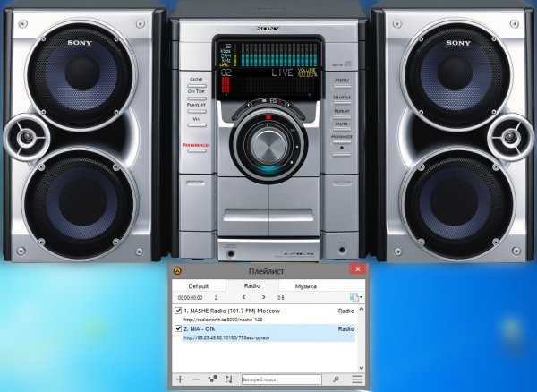Switch to the Radio playlist tab
This screenshot has width=537, height=392.
point(252,285)
